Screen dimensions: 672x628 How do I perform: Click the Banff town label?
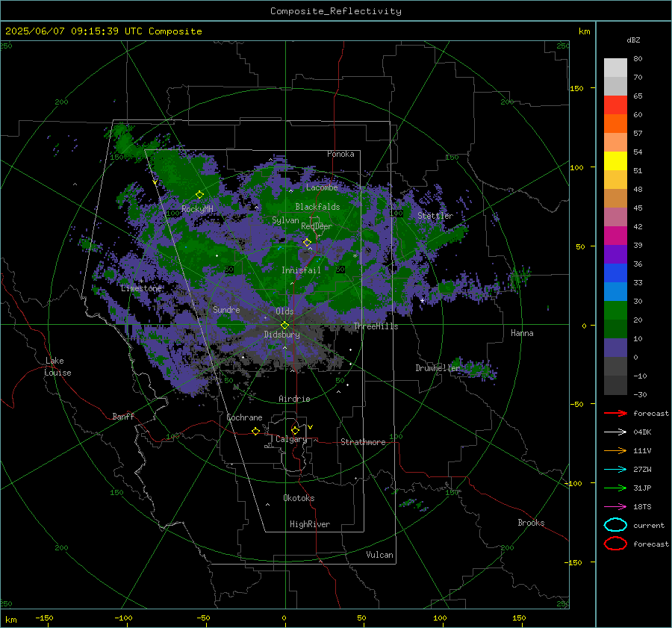pos(123,416)
